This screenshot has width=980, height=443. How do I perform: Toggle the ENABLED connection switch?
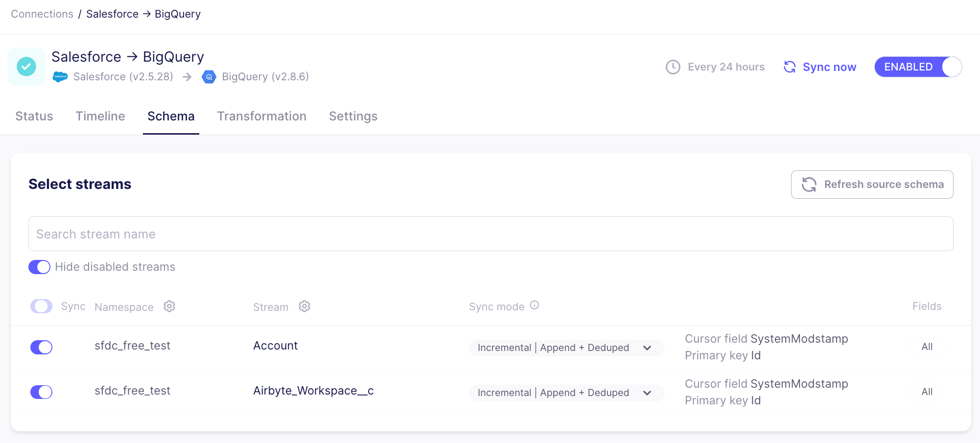(918, 67)
